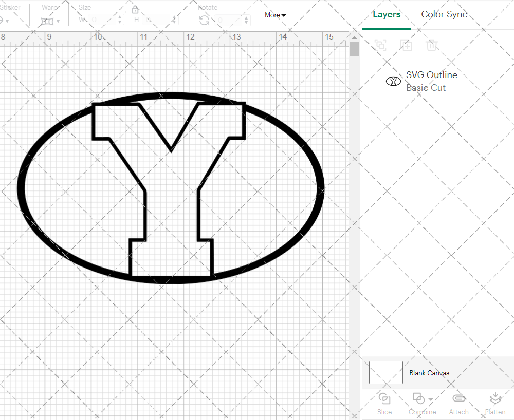Select the SVG Outline layer
The height and width of the screenshot is (420, 514).
click(x=431, y=75)
